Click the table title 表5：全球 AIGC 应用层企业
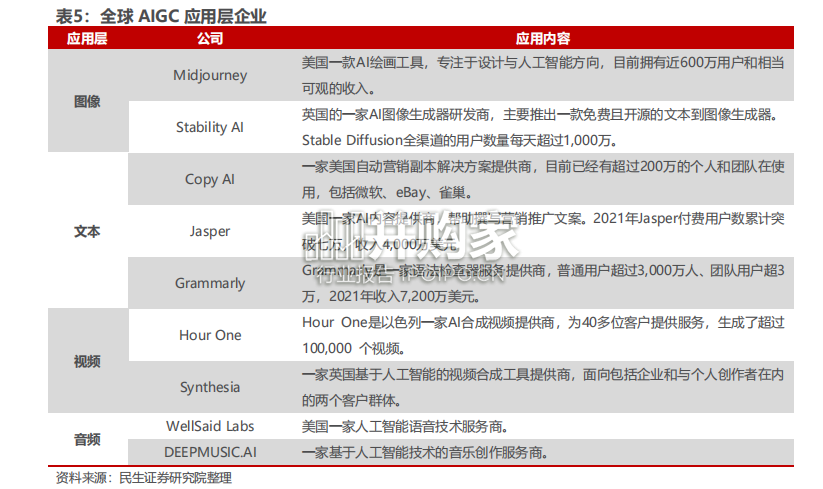This screenshot has width=823, height=489. click(x=161, y=16)
